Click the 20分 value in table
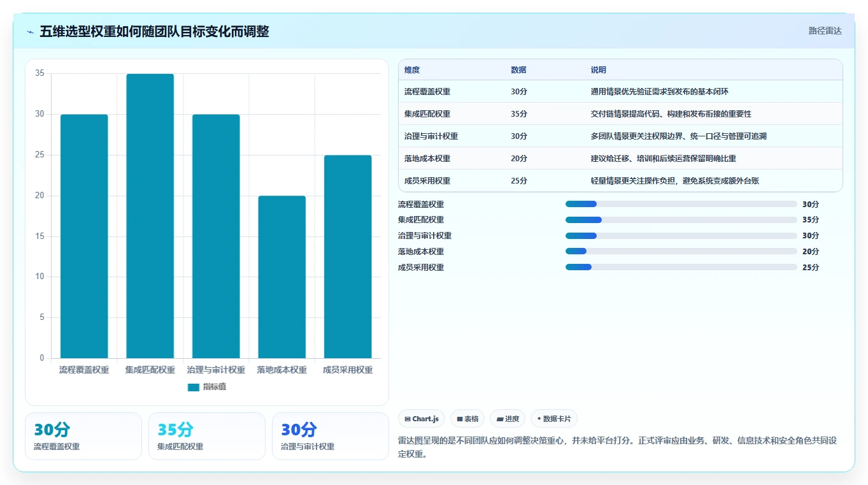 pos(519,159)
